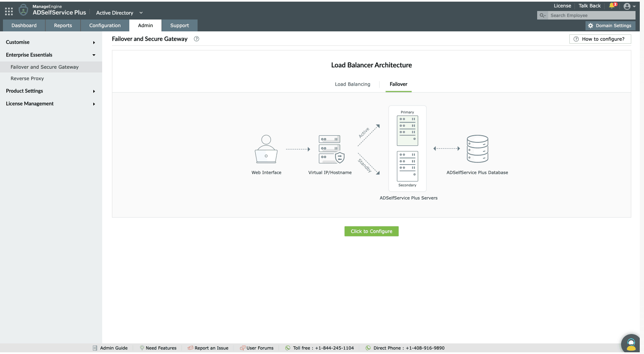Switch to the Reports tab
644x354 pixels.
click(63, 25)
